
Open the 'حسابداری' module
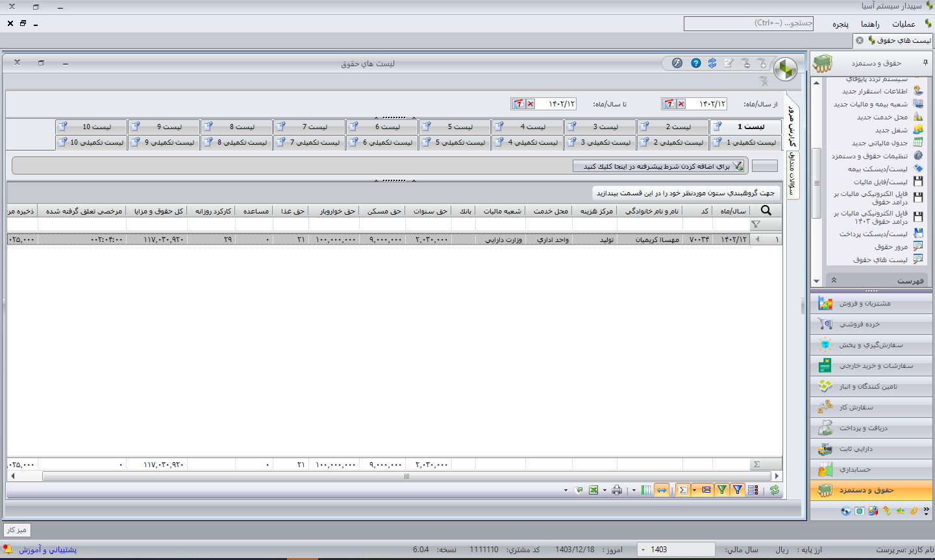(x=871, y=469)
